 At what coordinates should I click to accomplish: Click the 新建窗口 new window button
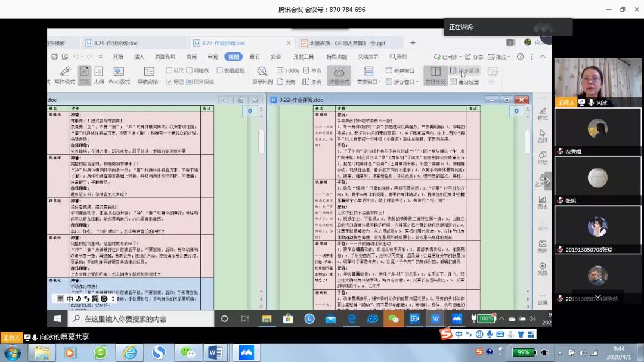(400, 70)
